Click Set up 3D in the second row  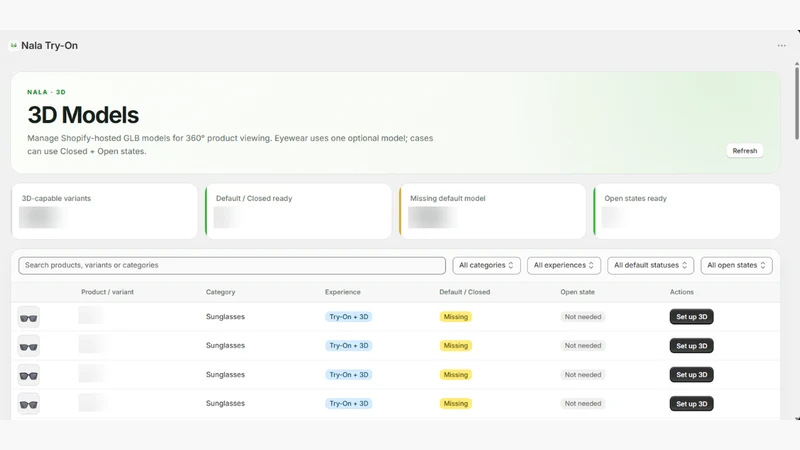tap(691, 346)
